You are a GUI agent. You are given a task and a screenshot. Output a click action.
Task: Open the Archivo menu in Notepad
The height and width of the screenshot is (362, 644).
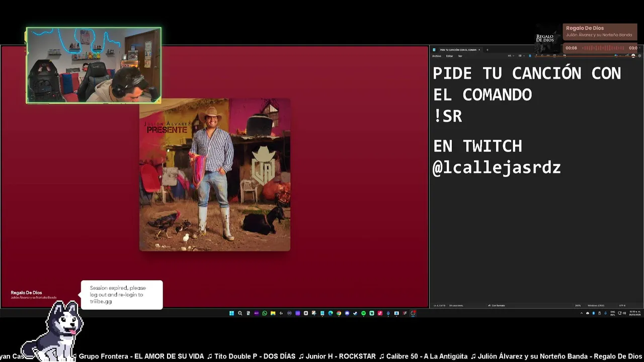437,56
